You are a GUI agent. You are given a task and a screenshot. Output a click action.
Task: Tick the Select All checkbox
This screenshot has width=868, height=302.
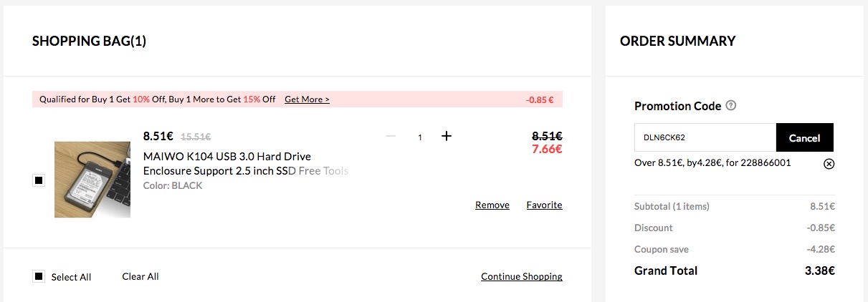click(39, 276)
